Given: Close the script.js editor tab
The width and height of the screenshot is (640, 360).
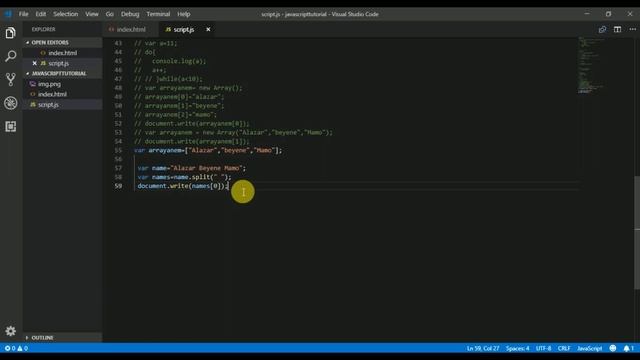Looking at the screenshot, I should pos(208,29).
